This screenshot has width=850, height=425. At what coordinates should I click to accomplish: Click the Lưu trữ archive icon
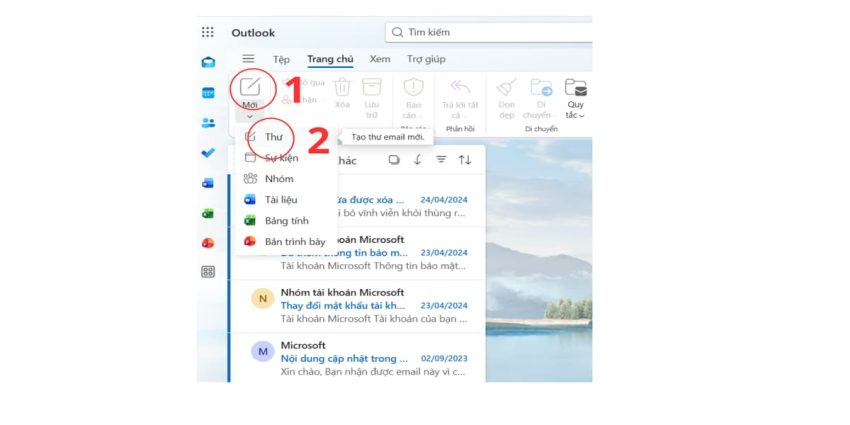tap(372, 87)
